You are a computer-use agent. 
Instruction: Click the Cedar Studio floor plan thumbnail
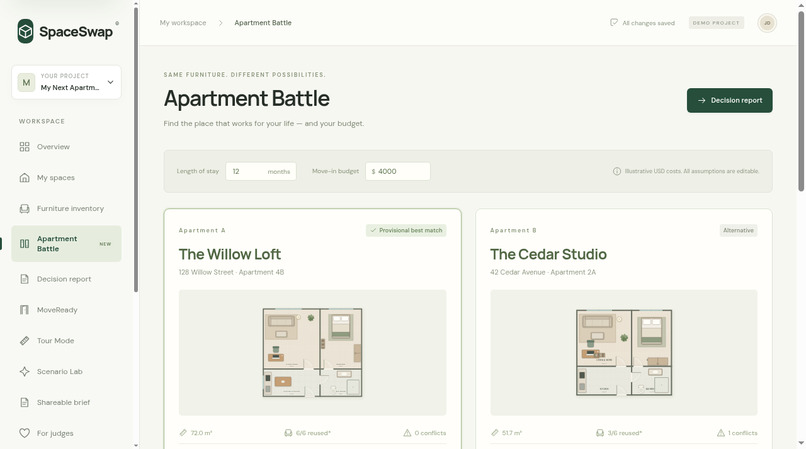(624, 352)
